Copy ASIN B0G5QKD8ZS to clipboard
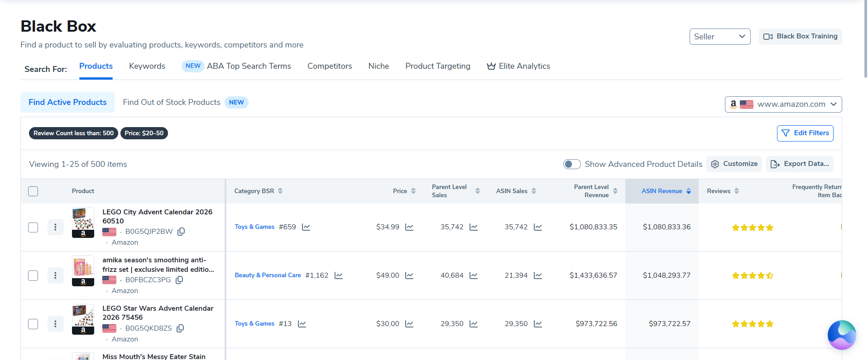 pyautogui.click(x=180, y=328)
